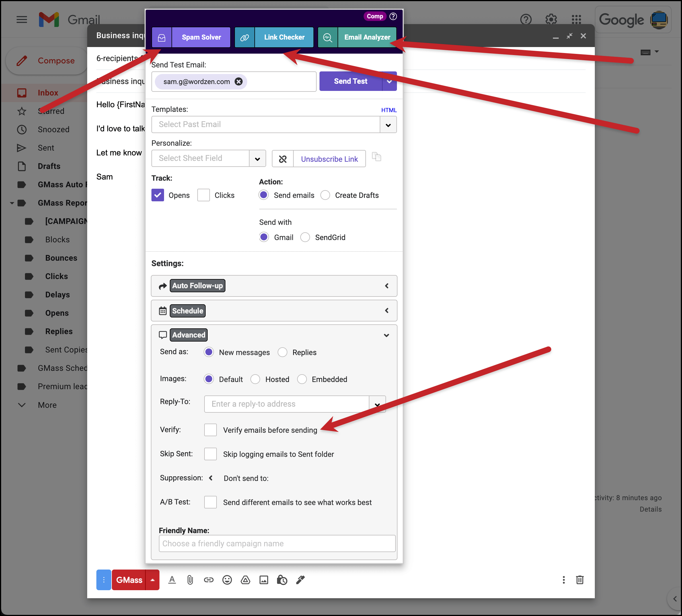Collapse the GMass Reports label tree
This screenshot has height=616, width=682.
12,203
